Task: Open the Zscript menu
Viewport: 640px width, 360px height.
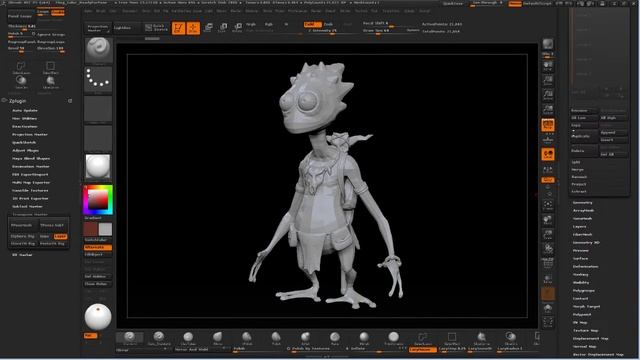Action: 424,11
